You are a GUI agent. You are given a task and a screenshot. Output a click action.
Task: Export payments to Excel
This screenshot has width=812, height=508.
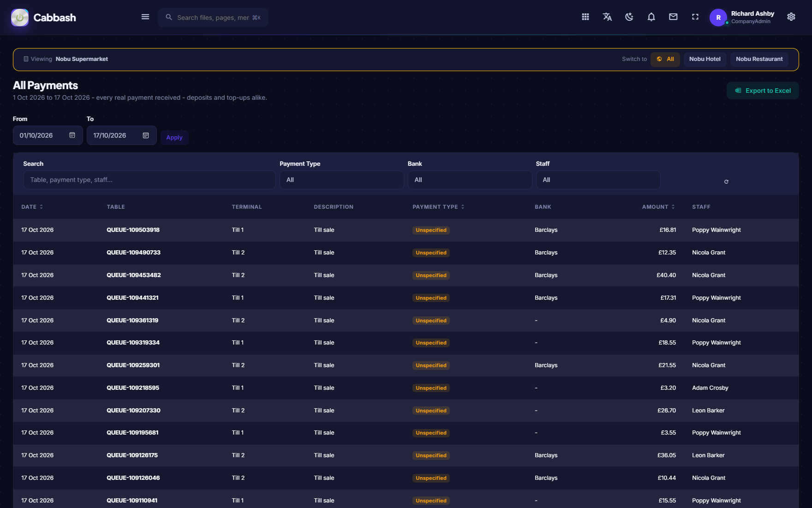click(763, 91)
